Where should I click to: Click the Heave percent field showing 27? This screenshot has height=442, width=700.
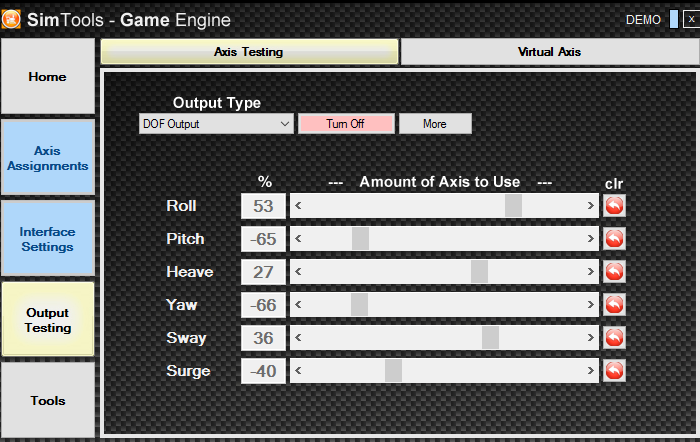click(263, 272)
